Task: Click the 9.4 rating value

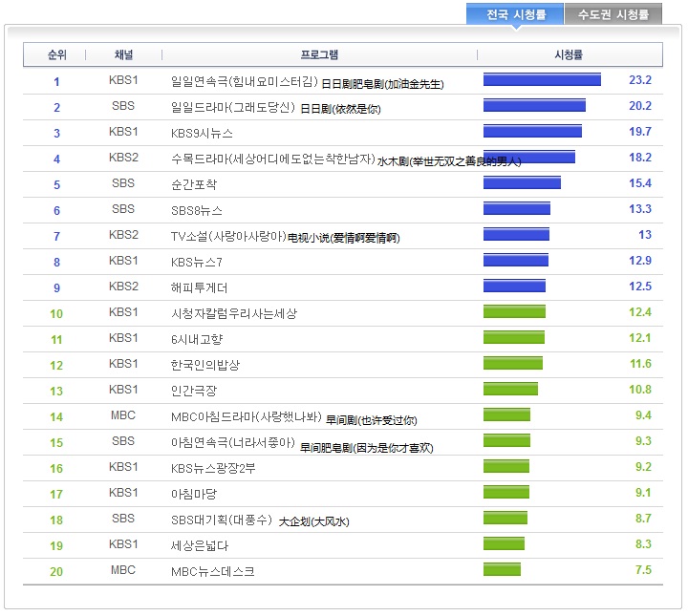Action: (x=643, y=415)
